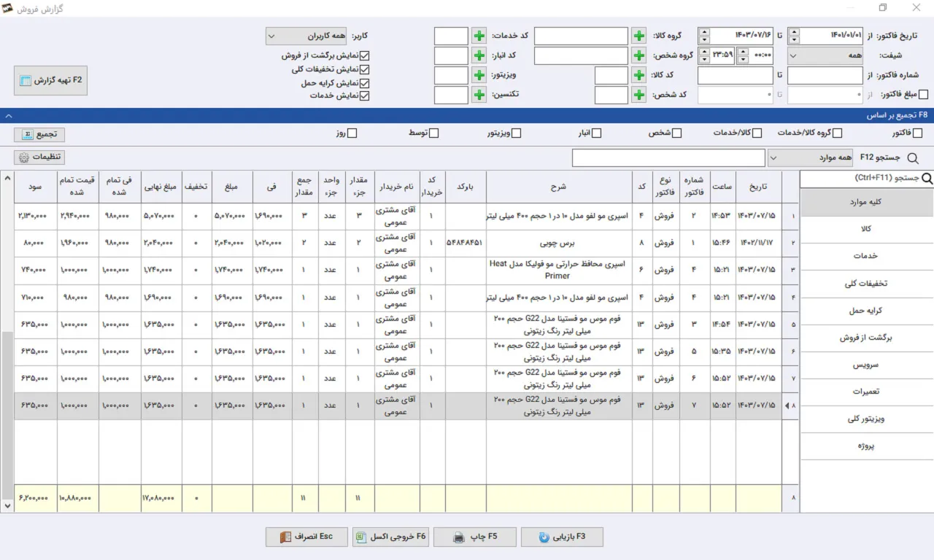Click the table's vertical scrollbar thumb
The image size is (934, 560).
[x=7, y=414]
